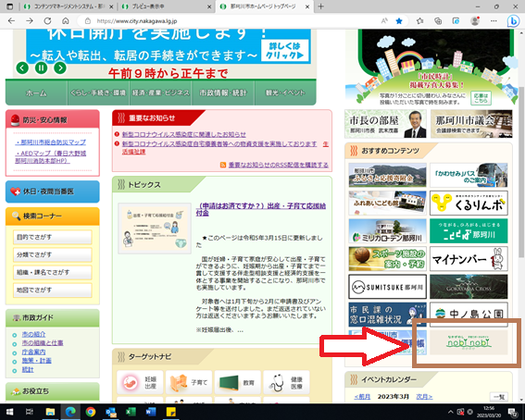Open 重要なお知らせのRSS配信 link

pyautogui.click(x=278, y=165)
